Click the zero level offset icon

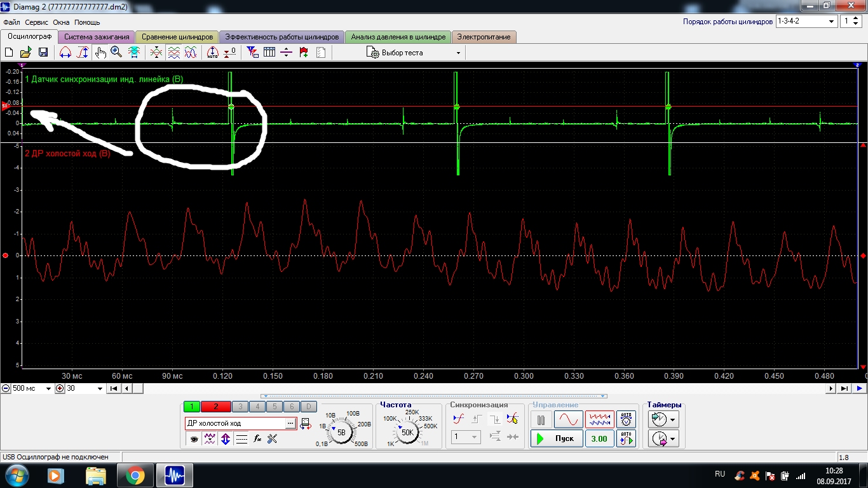point(230,53)
